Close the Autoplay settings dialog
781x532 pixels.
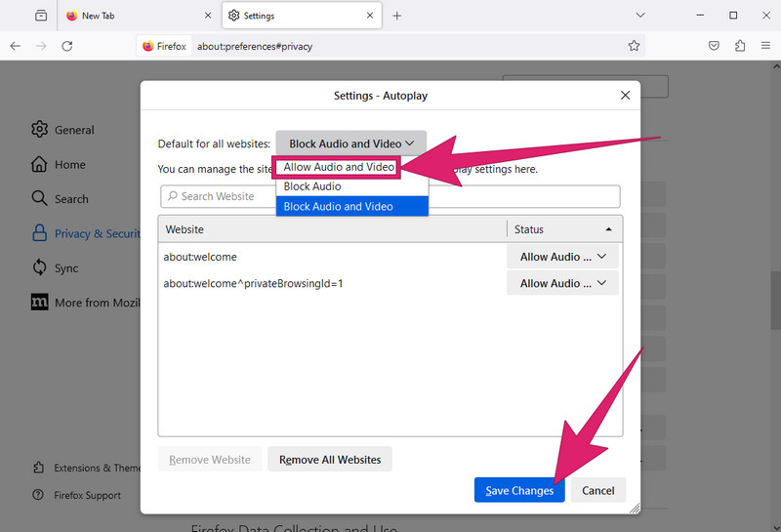tap(625, 95)
